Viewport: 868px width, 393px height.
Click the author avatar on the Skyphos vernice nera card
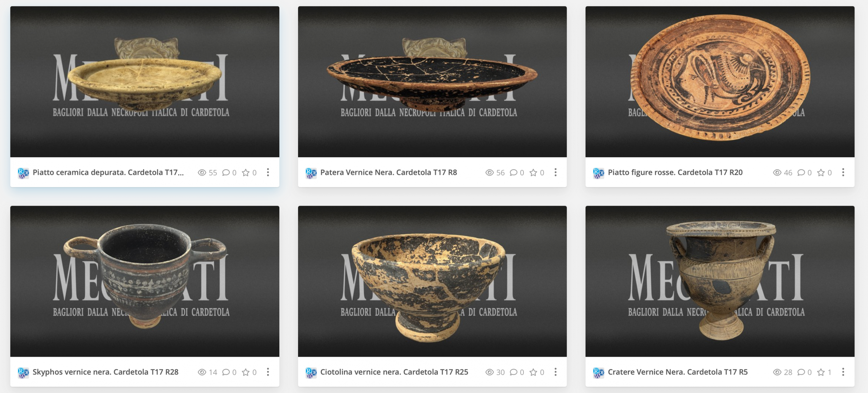23,372
